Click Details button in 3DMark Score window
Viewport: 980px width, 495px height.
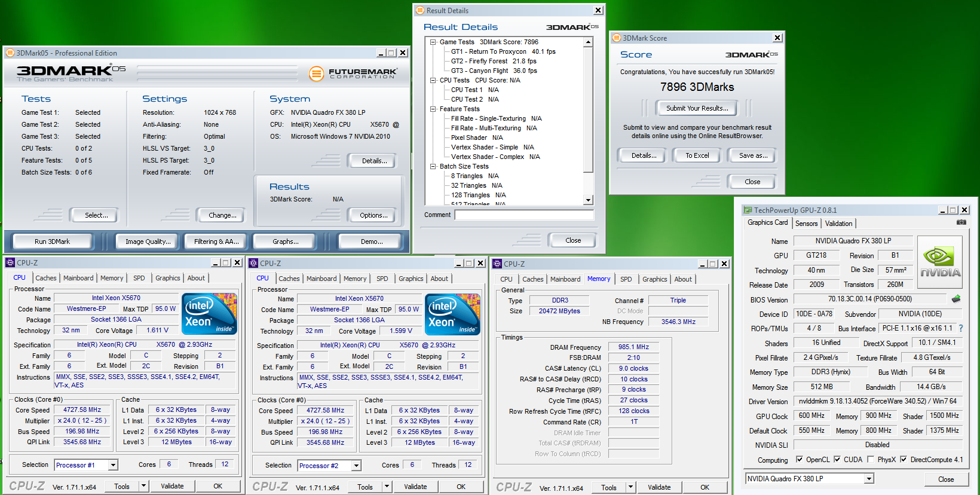pyautogui.click(x=644, y=155)
